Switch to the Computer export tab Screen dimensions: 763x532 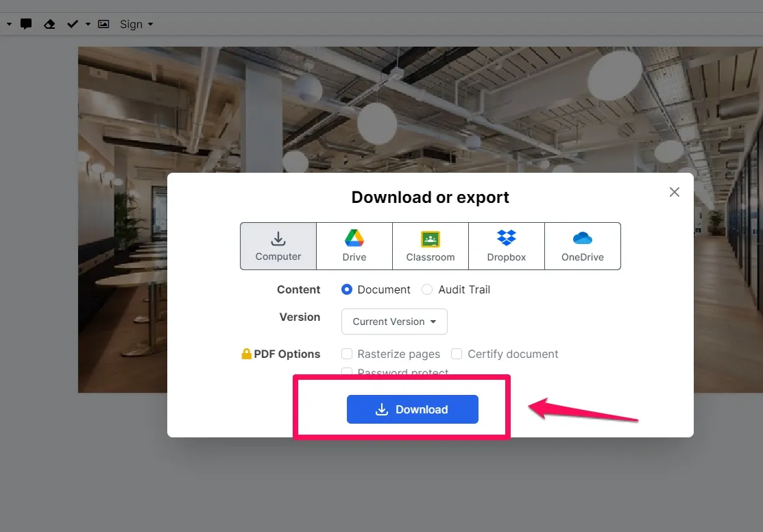click(x=278, y=245)
